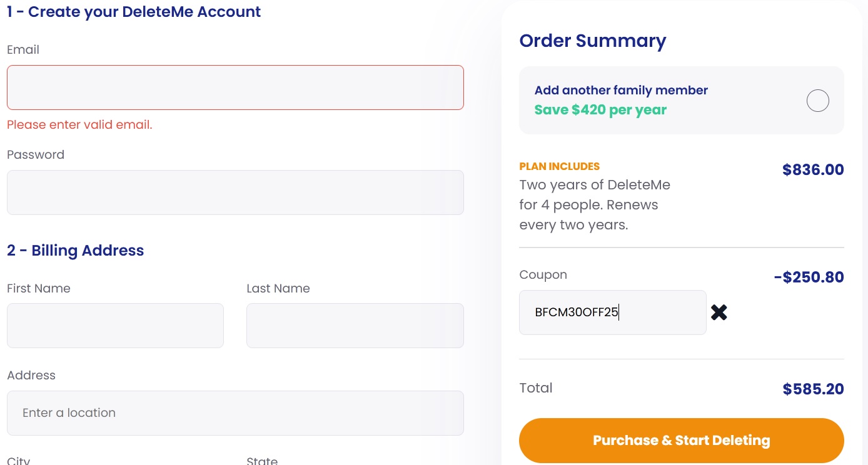Click the Email input field
Image resolution: width=868 pixels, height=465 pixels.
tap(235, 87)
